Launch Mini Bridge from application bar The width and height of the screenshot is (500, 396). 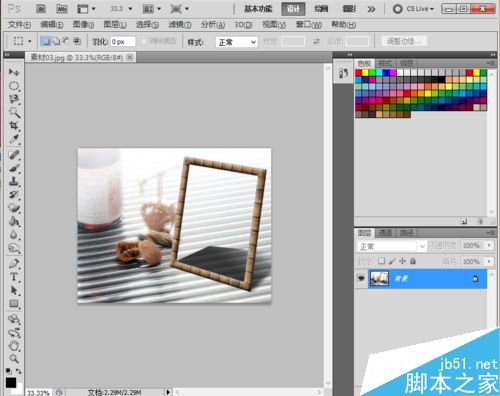click(62, 9)
